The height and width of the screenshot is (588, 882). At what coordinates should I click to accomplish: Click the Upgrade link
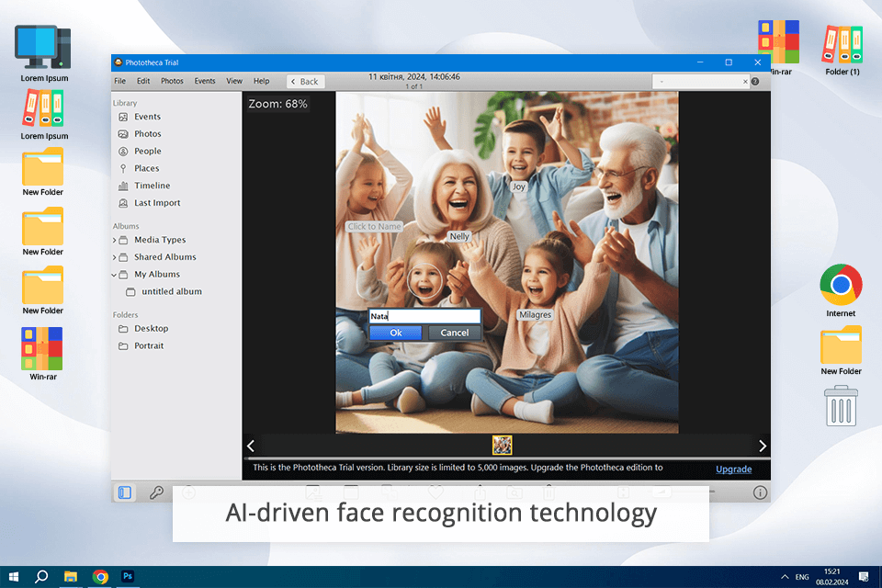pyautogui.click(x=733, y=469)
